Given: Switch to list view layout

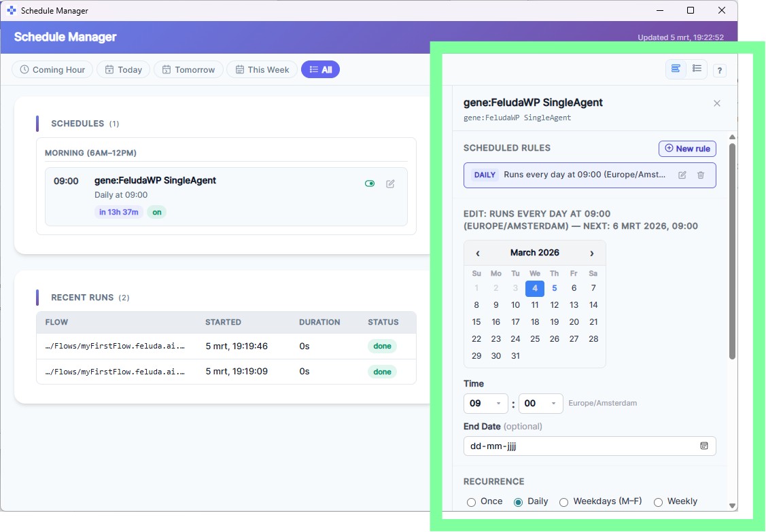Looking at the screenshot, I should 697,69.
